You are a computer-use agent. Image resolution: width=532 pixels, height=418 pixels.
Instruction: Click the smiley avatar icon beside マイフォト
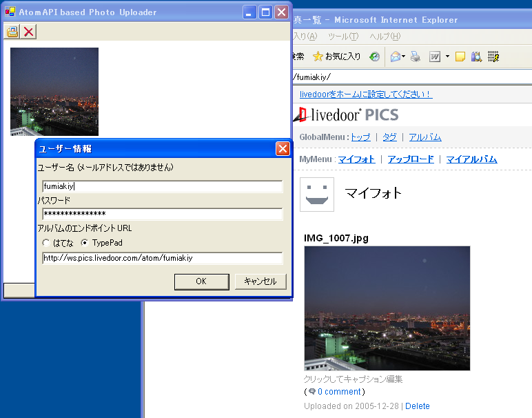pyautogui.click(x=317, y=195)
